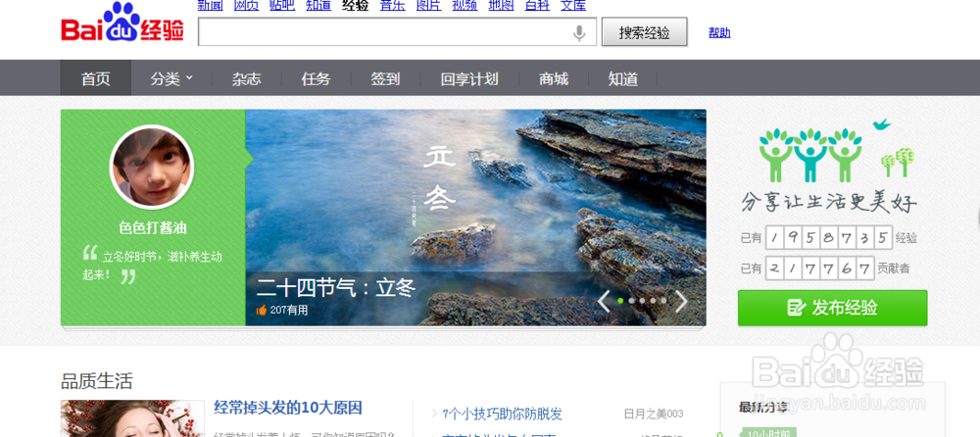
Task: Expand the 分类 dropdown menu
Action: pyautogui.click(x=171, y=78)
